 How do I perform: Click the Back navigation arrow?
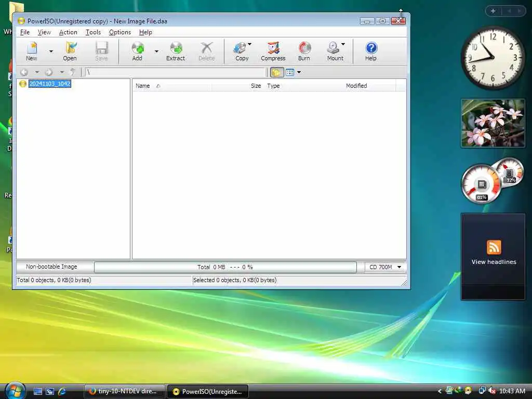pyautogui.click(x=24, y=72)
